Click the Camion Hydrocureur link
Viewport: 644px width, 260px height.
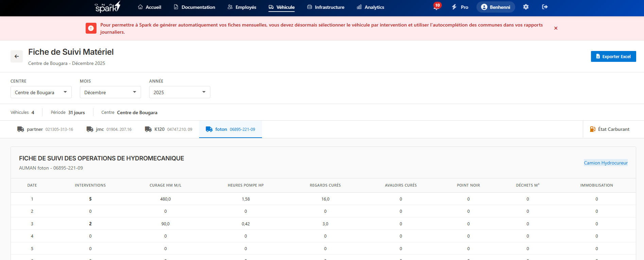pos(606,163)
